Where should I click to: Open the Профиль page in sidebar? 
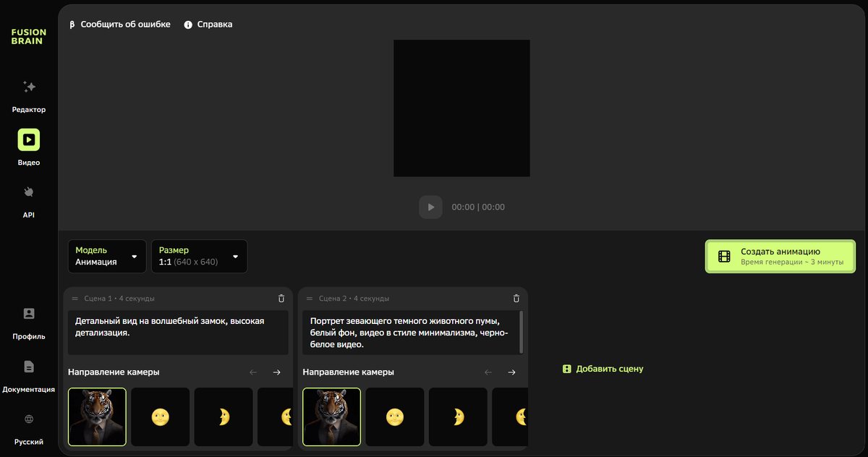click(29, 323)
